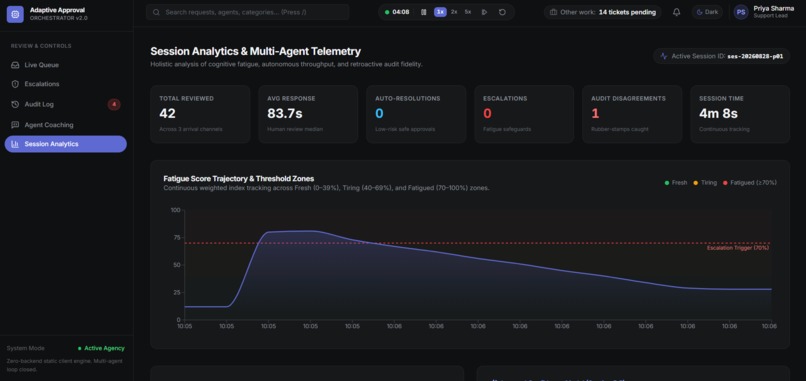This screenshot has width=806, height=381.
Task: Open the Priya Sharma profile name
Action: [774, 8]
